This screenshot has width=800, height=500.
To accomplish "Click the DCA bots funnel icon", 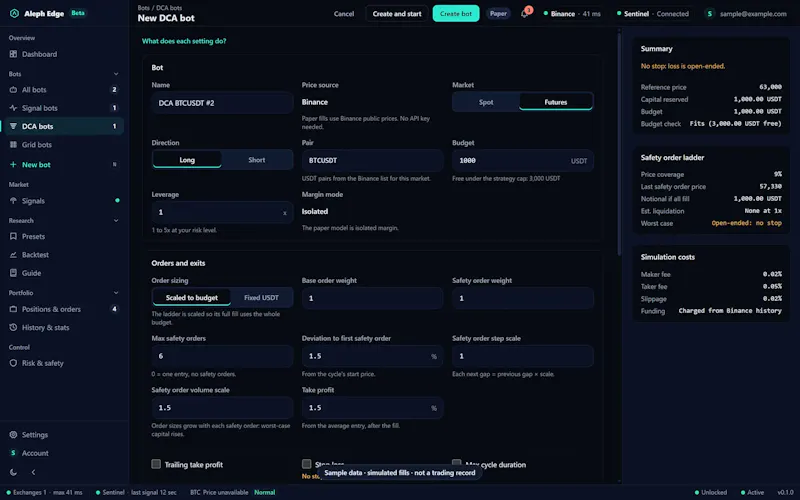I will coord(13,126).
